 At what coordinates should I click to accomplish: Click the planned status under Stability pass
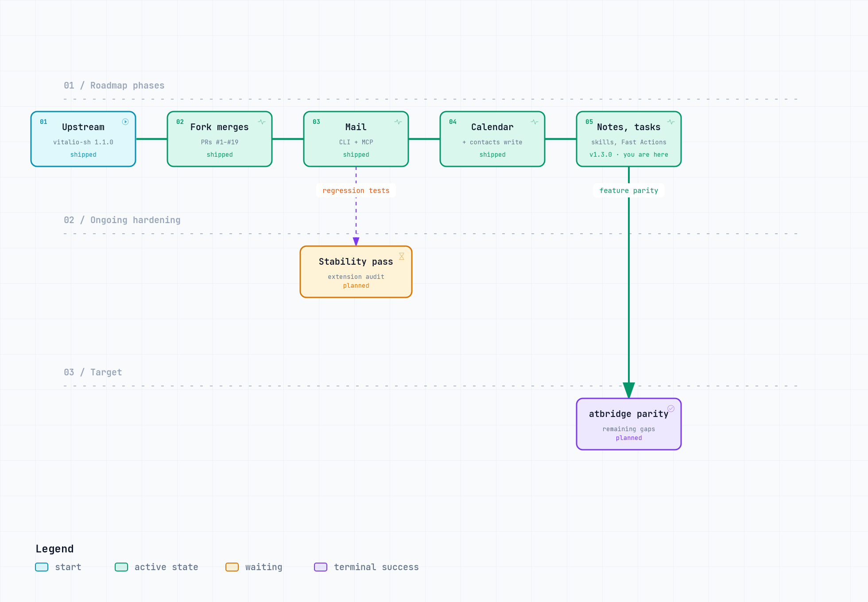[356, 286]
